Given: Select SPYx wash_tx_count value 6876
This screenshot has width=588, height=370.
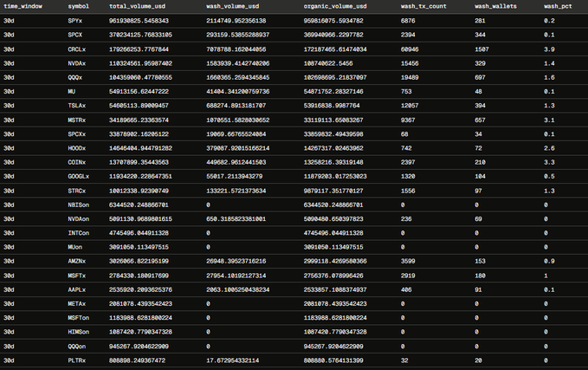Looking at the screenshot, I should [x=408, y=21].
